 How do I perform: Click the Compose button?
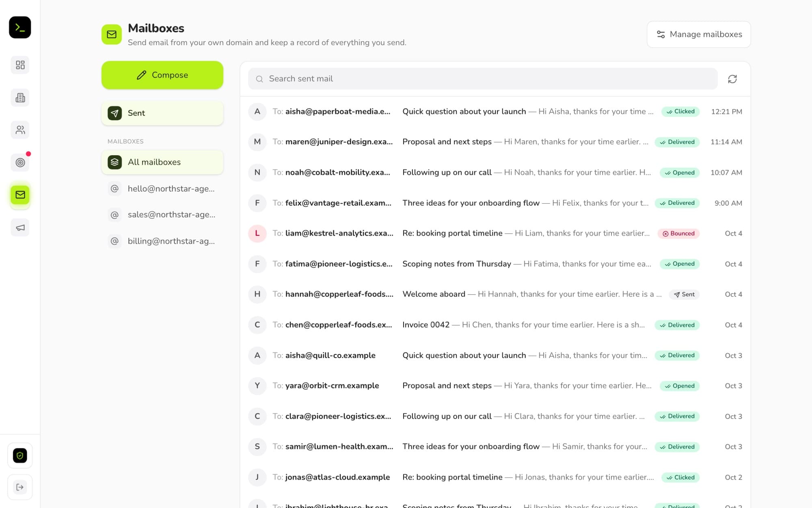coord(162,75)
